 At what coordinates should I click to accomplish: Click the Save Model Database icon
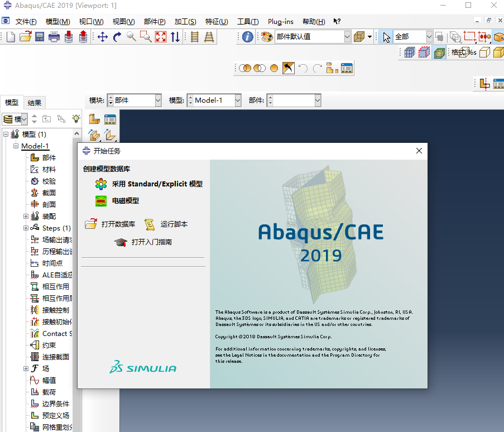tap(39, 36)
